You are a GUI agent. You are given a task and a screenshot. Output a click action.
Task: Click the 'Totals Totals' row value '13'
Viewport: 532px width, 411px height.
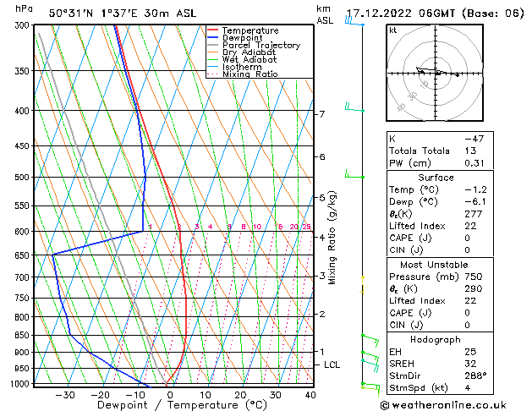[470, 151]
